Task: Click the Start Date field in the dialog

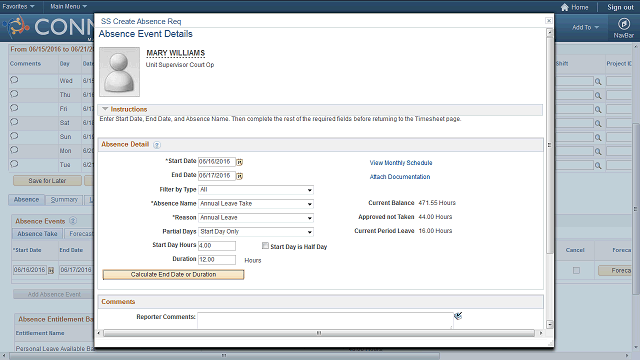Action: pyautogui.click(x=217, y=162)
